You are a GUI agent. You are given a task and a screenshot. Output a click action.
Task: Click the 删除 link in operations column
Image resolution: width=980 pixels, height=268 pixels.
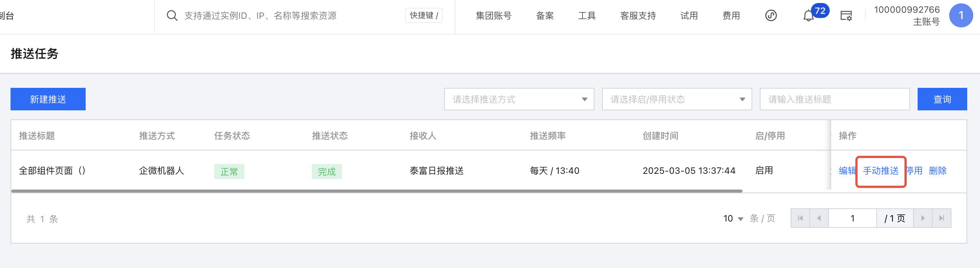[938, 171]
